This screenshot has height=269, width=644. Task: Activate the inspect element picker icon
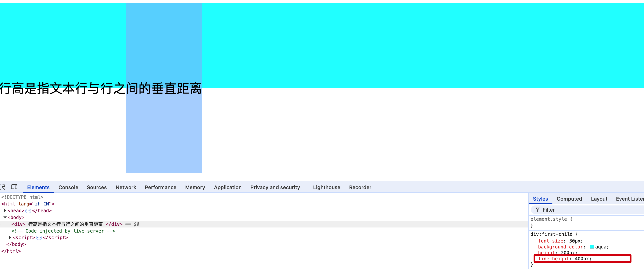pyautogui.click(x=3, y=187)
